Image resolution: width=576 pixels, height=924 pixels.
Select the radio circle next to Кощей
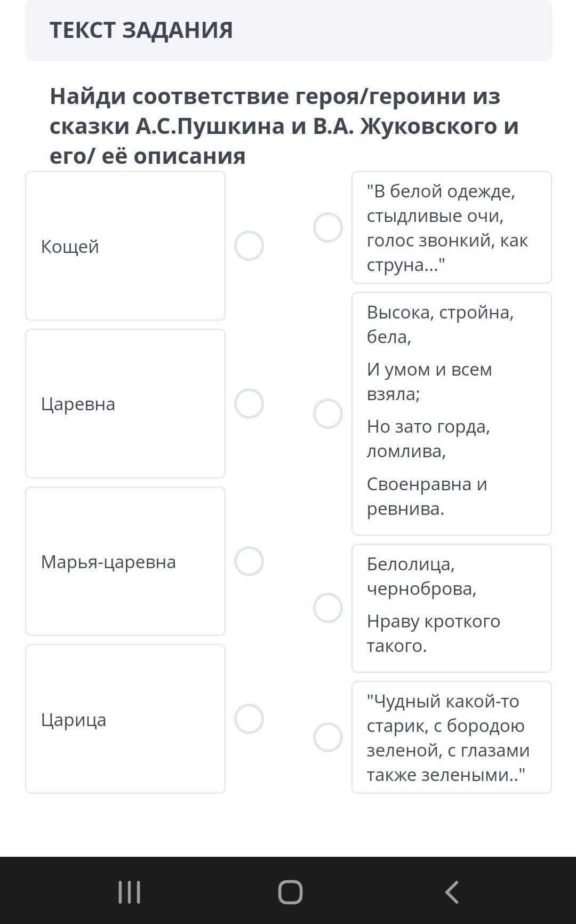pyautogui.click(x=249, y=246)
